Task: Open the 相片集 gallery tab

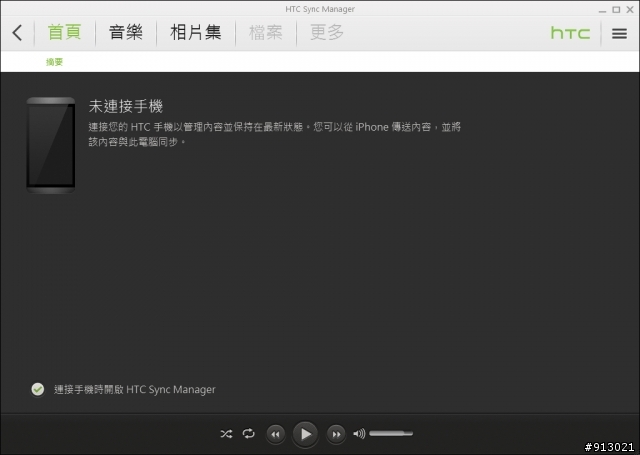Action: [x=196, y=32]
